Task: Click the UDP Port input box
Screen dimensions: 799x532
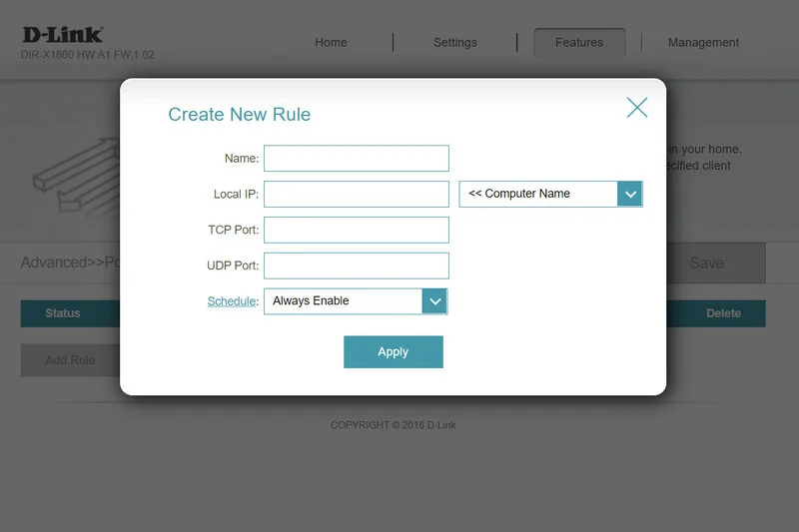Action: pyautogui.click(x=356, y=266)
